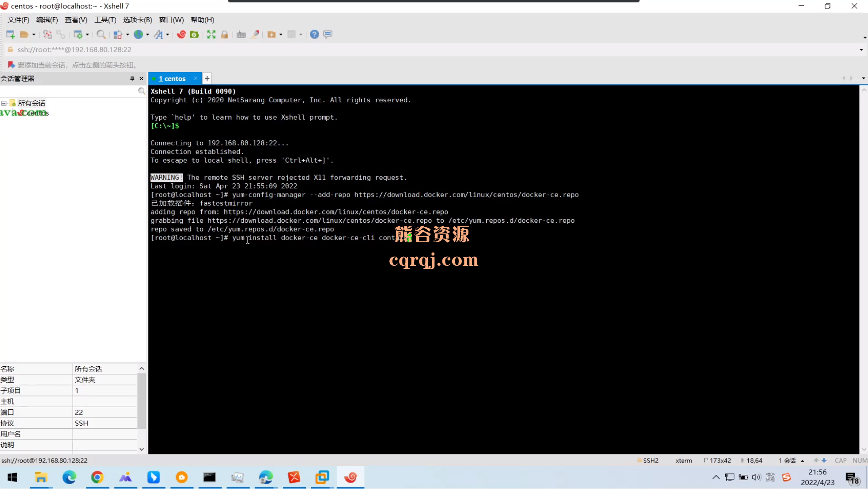Expand the color scheme dropdown arrow
The height and width of the screenshot is (489, 868).
[127, 35]
